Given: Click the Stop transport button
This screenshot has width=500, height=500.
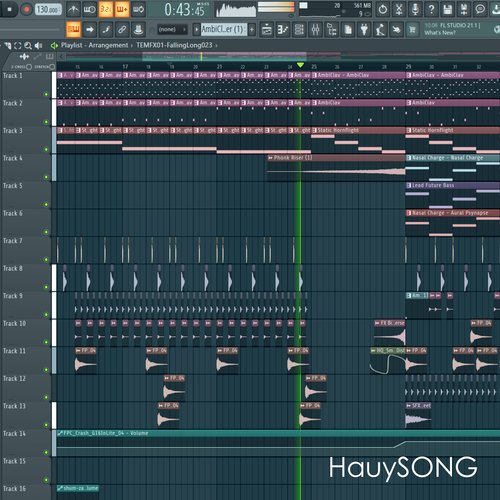Looking at the screenshot, I should click(10, 9).
